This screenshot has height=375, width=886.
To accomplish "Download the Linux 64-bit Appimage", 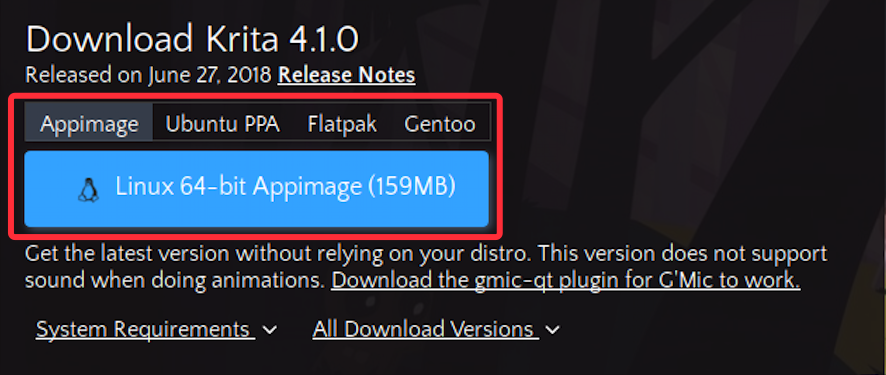I will [x=257, y=189].
